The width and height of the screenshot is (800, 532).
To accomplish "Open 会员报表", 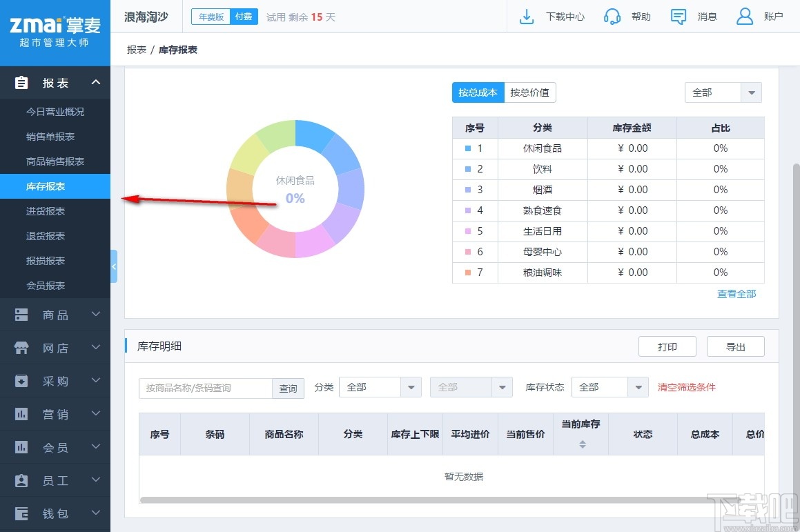I will click(55, 286).
